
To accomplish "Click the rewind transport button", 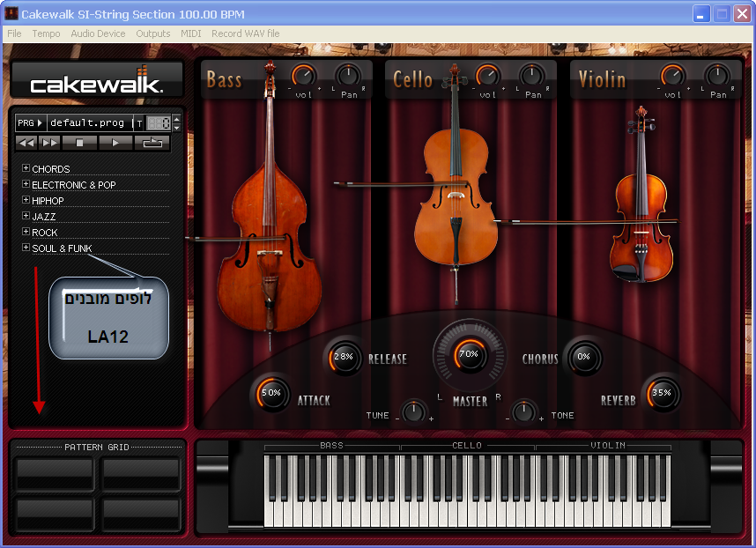I will [26, 143].
